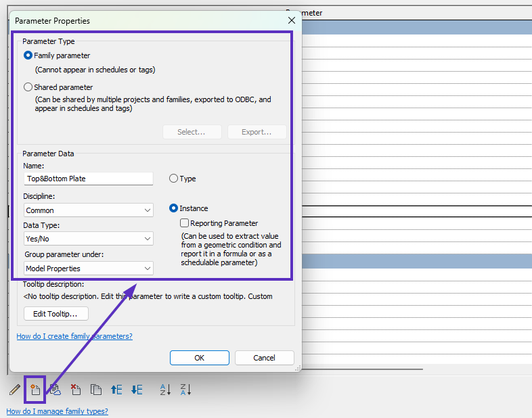
Task: Confirm the dialog with the OK button
Action: tap(199, 358)
